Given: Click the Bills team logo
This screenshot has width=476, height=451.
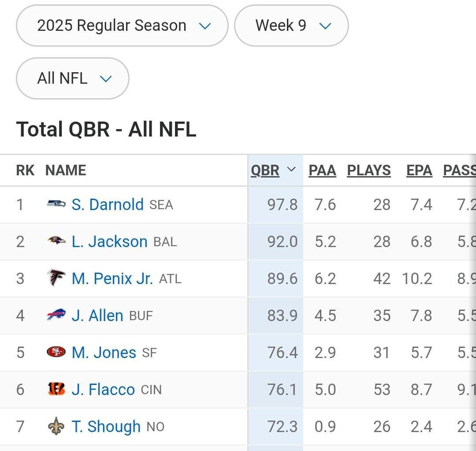Looking at the screenshot, I should point(57,315).
